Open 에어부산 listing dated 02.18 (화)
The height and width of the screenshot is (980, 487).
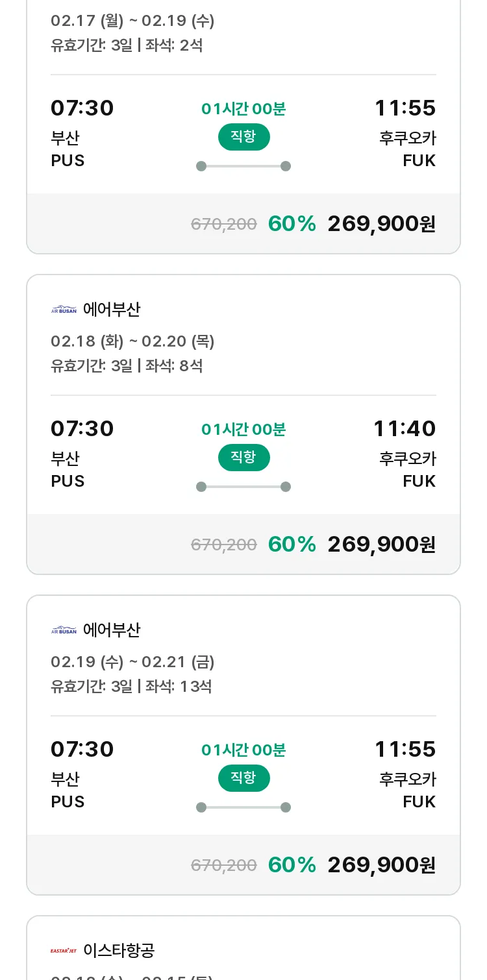pos(243,424)
